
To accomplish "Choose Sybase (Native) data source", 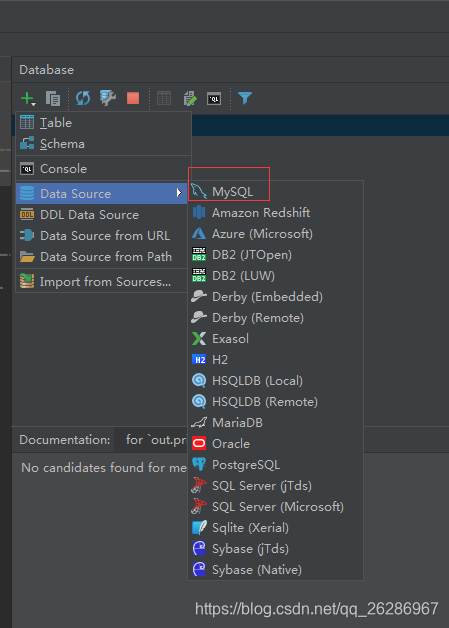I will (x=276, y=570).
